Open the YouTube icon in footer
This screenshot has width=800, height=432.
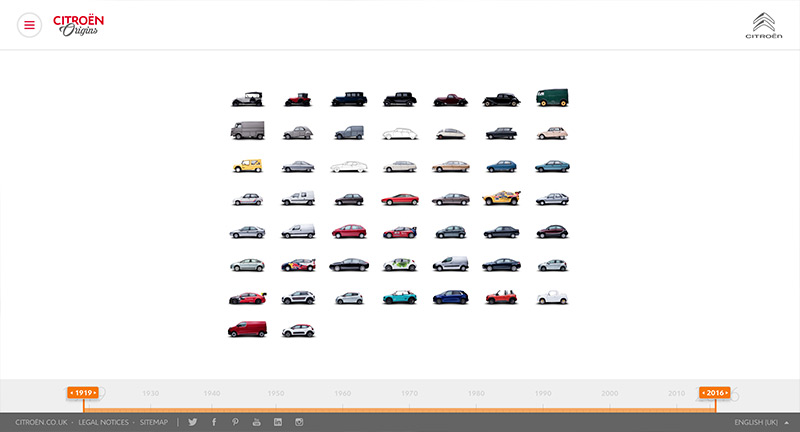256,422
